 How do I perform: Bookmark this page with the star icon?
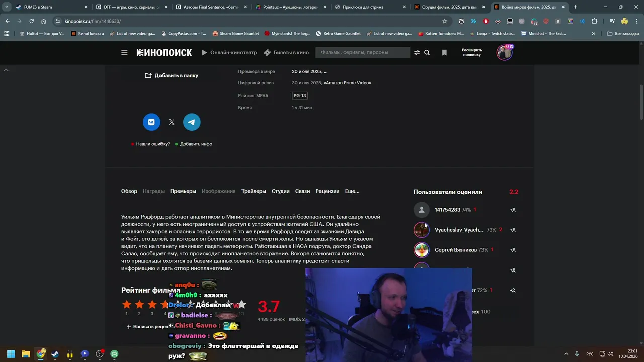click(445, 21)
